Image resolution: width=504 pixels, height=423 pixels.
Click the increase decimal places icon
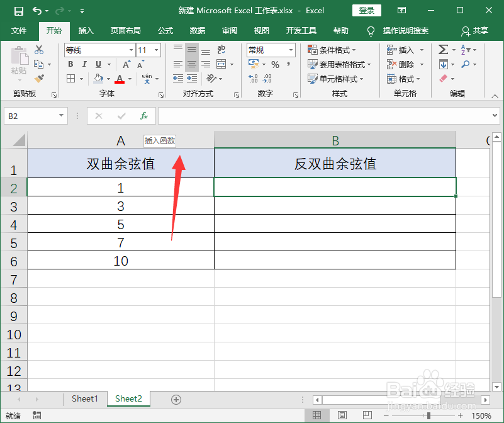click(253, 78)
